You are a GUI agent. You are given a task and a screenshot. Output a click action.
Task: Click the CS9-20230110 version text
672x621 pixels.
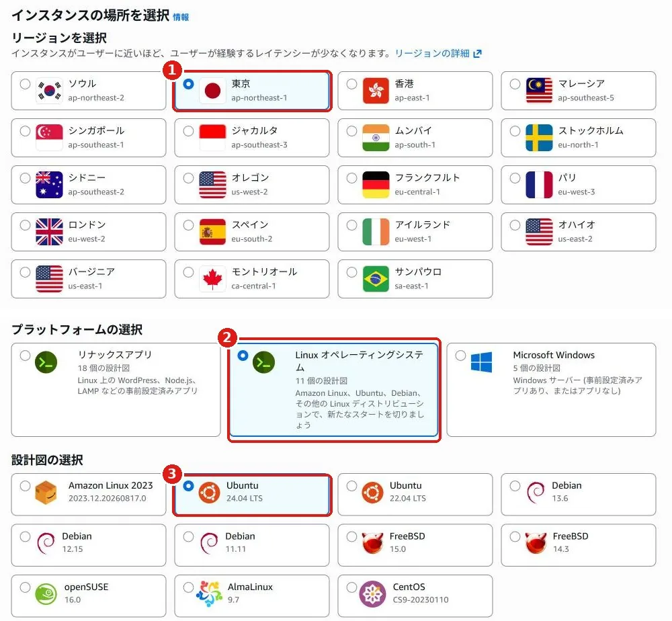(x=421, y=600)
